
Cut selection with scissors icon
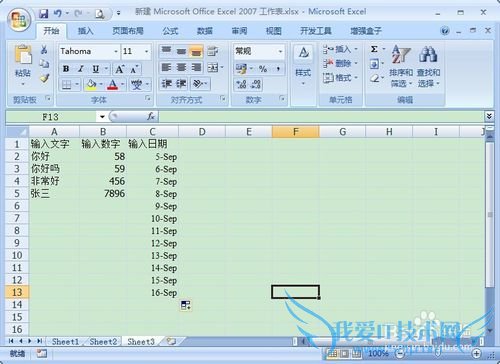click(x=44, y=50)
